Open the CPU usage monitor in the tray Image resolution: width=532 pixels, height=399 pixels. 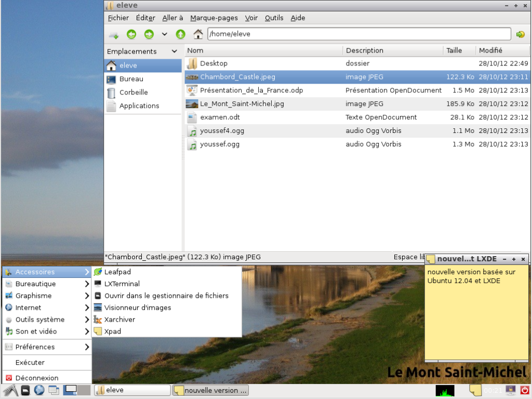click(x=445, y=390)
